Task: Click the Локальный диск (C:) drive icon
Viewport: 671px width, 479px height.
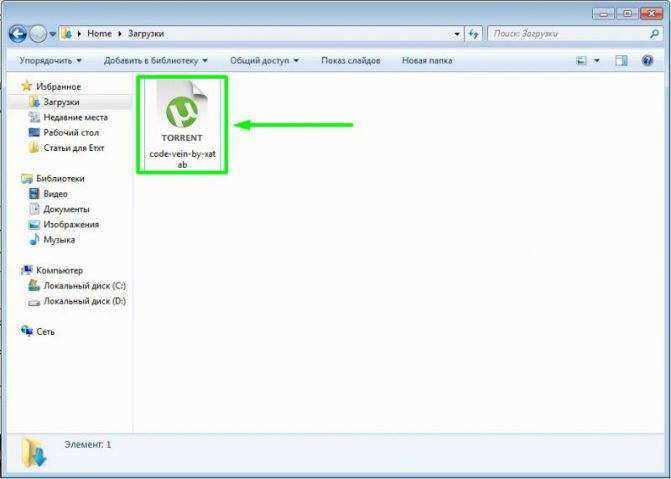Action: click(x=34, y=286)
